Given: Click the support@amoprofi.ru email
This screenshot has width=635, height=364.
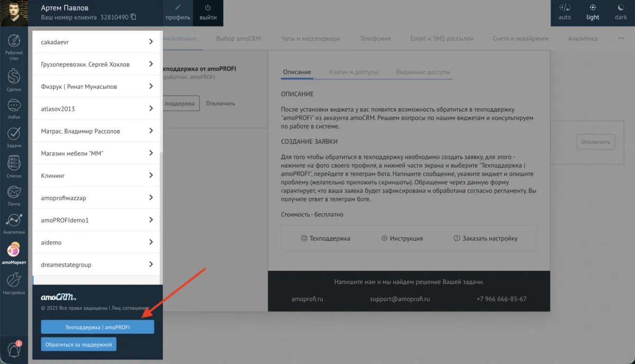Looking at the screenshot, I should coord(400,299).
